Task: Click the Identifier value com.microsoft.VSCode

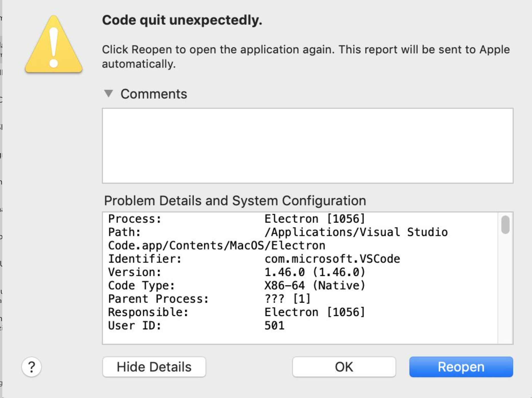Action: pyautogui.click(x=332, y=259)
